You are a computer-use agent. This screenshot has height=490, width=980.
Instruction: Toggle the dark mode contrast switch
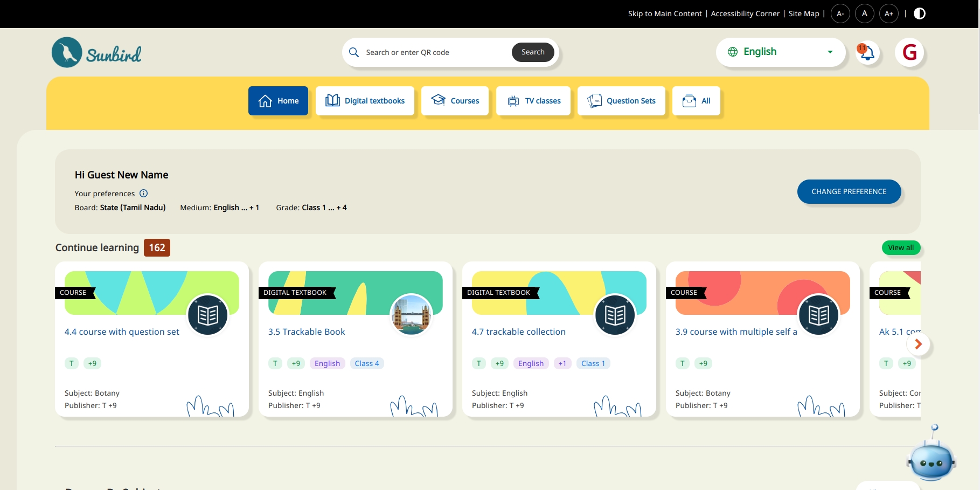919,13
